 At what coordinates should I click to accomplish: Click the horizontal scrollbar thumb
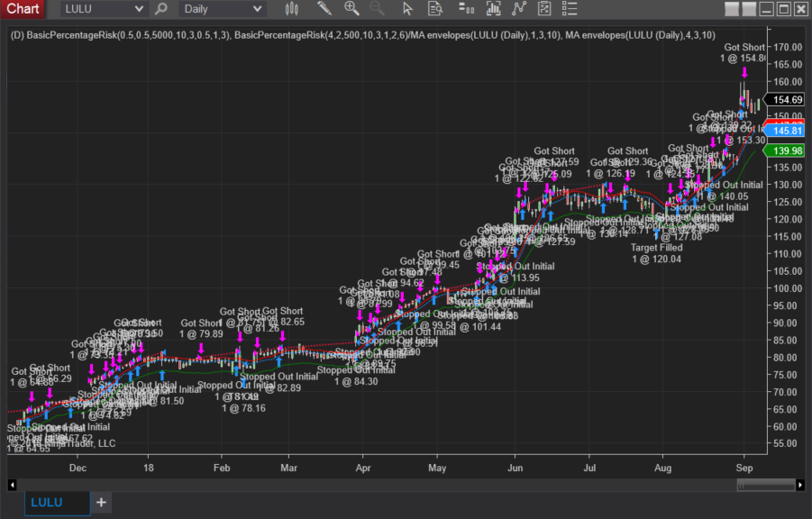[x=766, y=485]
